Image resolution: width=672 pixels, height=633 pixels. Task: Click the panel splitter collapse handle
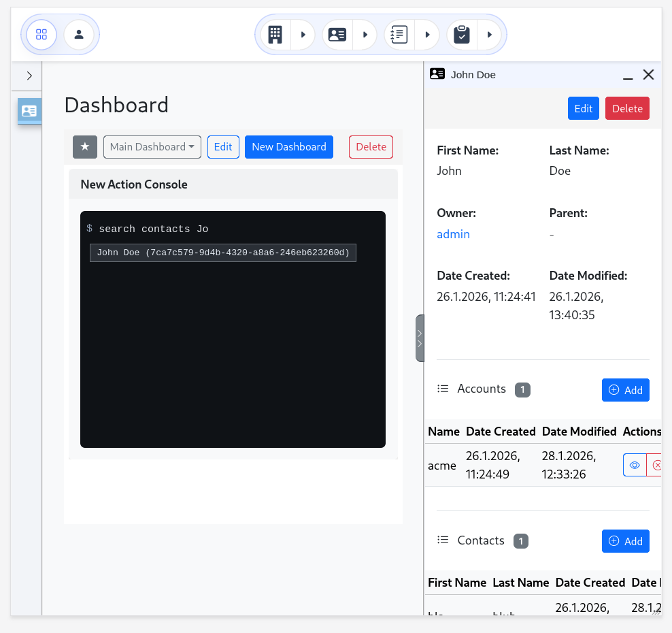pos(420,338)
